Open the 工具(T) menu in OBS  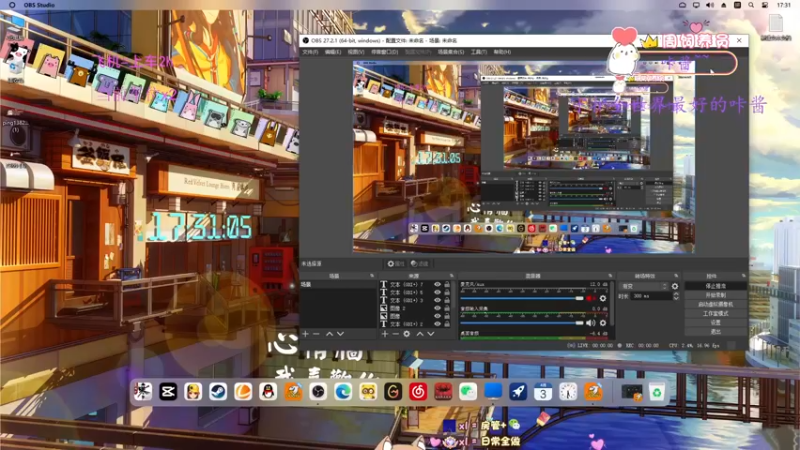[x=479, y=52]
